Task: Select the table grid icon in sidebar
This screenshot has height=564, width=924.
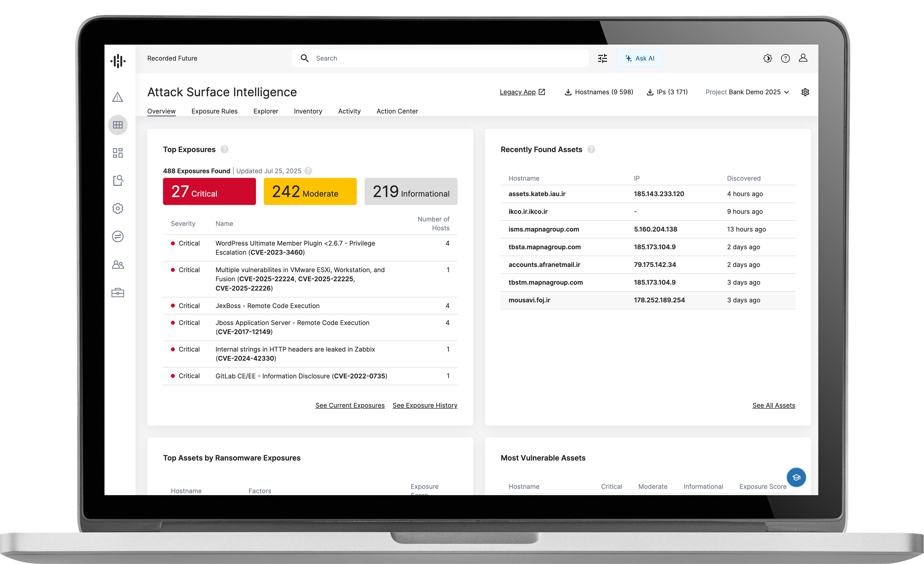Action: (x=118, y=125)
